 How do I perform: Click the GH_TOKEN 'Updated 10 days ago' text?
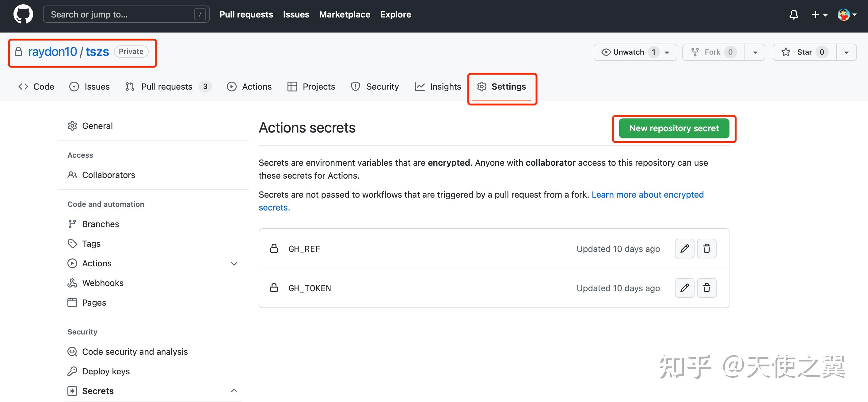point(618,288)
